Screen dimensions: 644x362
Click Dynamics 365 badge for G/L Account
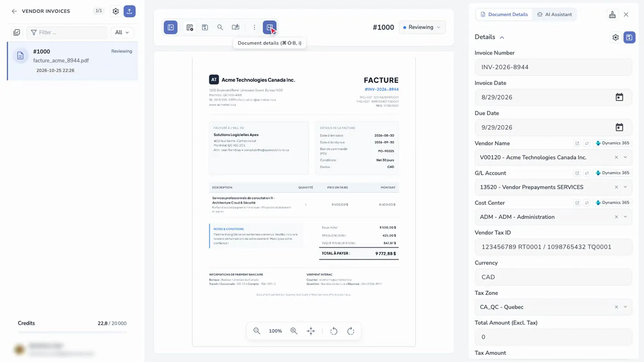tap(612, 173)
